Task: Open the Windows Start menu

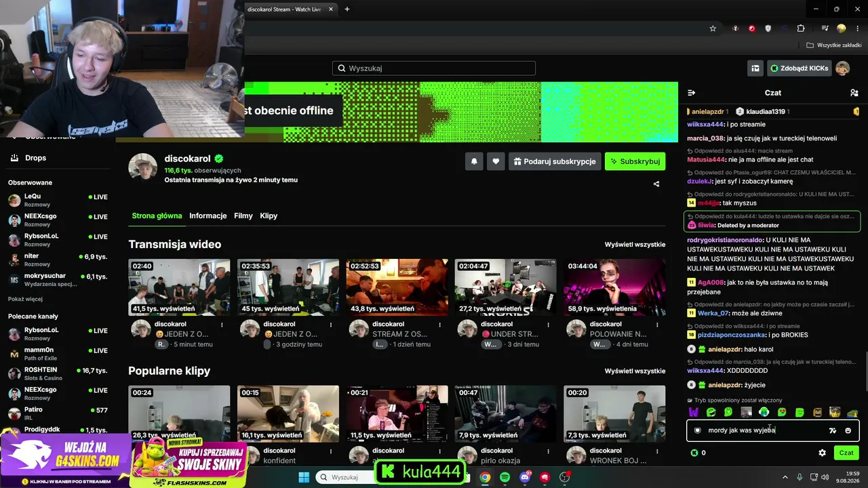Action: tap(304, 477)
